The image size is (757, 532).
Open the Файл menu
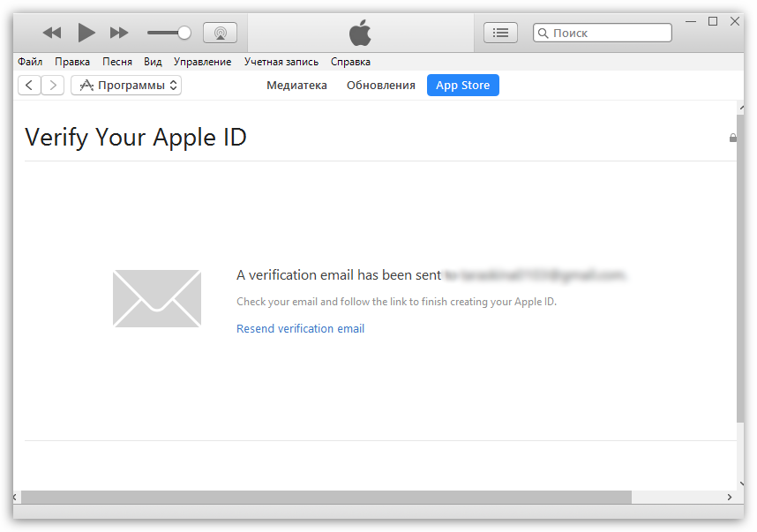point(30,62)
